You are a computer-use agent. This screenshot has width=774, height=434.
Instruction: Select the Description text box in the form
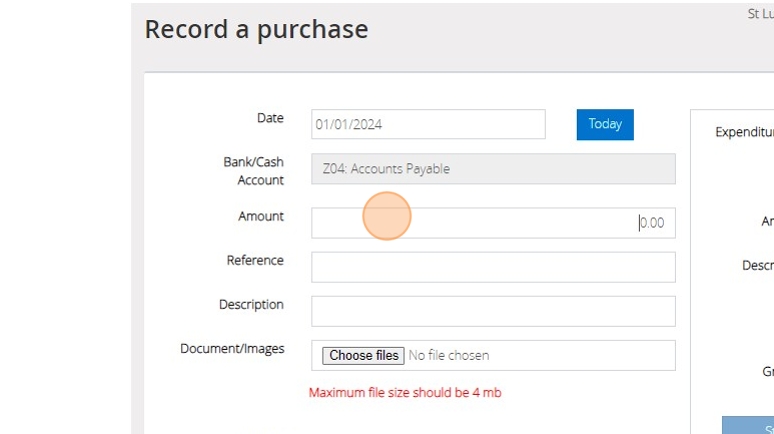(x=493, y=311)
